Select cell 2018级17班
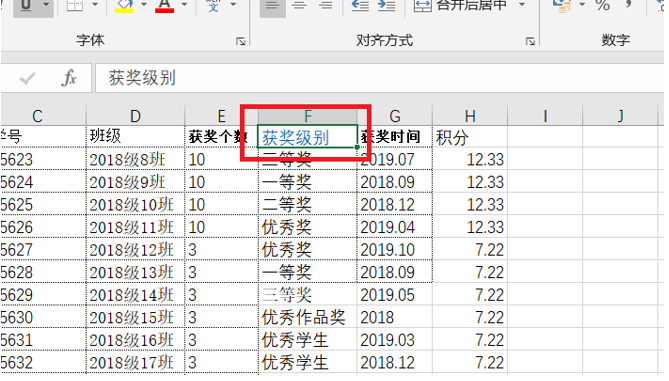 [135, 362]
